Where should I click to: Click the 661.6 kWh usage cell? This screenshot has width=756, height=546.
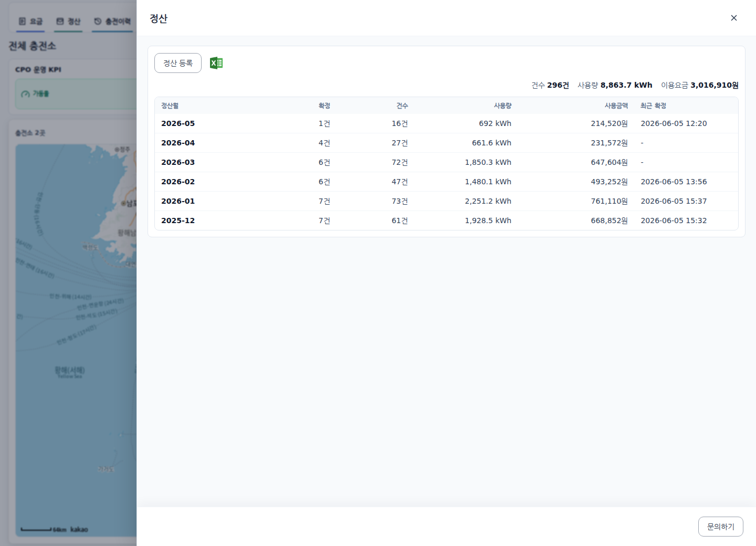(x=491, y=143)
